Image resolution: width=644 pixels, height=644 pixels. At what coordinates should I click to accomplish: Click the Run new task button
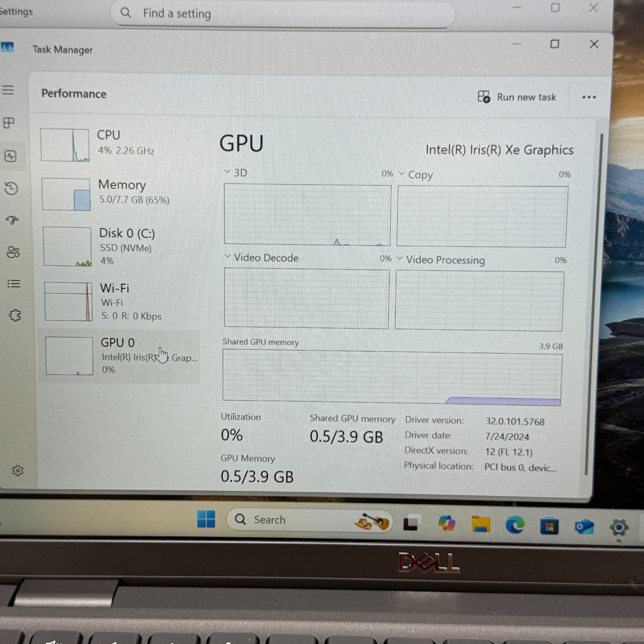[x=517, y=97]
